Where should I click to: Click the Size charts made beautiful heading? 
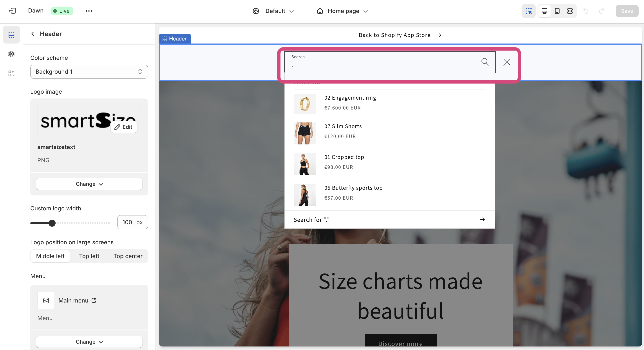(400, 296)
